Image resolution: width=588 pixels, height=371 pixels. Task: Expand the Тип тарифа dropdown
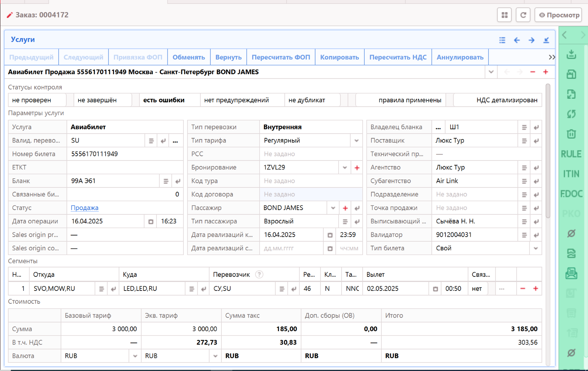[356, 141]
